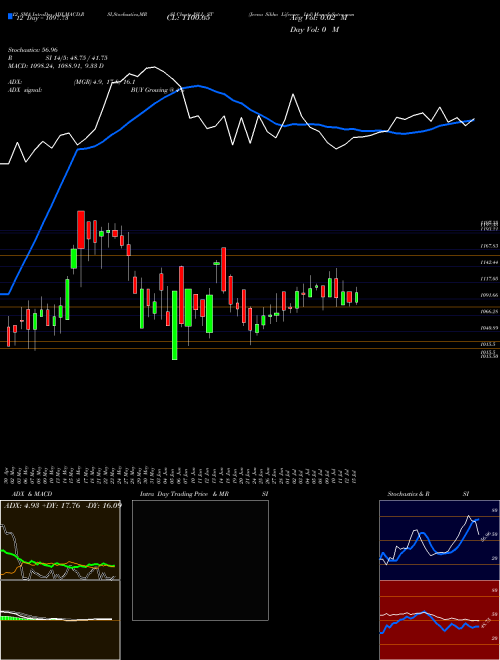The width and height of the screenshot is (500, 660).
Task: Click the MACD values readout line
Action: pyautogui.click(x=56, y=66)
